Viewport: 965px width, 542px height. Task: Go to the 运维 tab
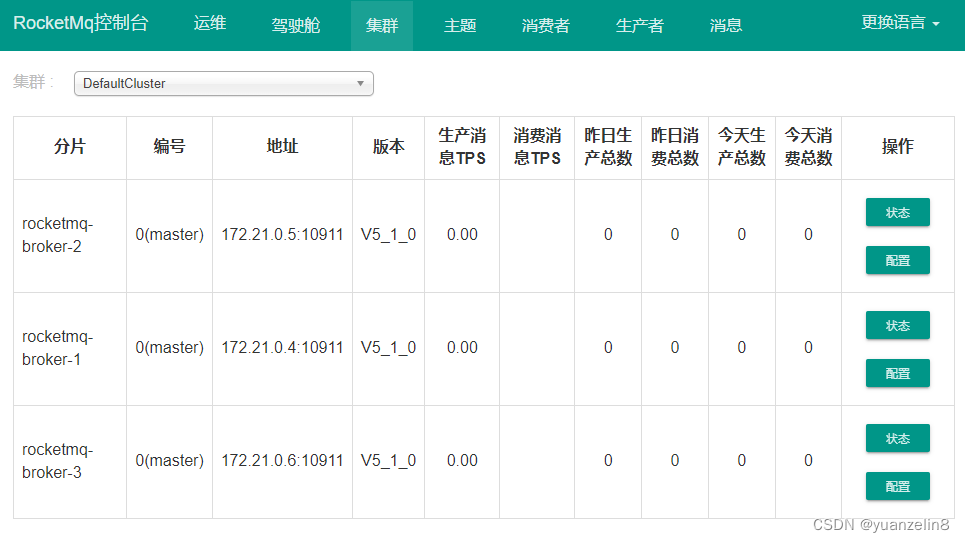pyautogui.click(x=210, y=23)
